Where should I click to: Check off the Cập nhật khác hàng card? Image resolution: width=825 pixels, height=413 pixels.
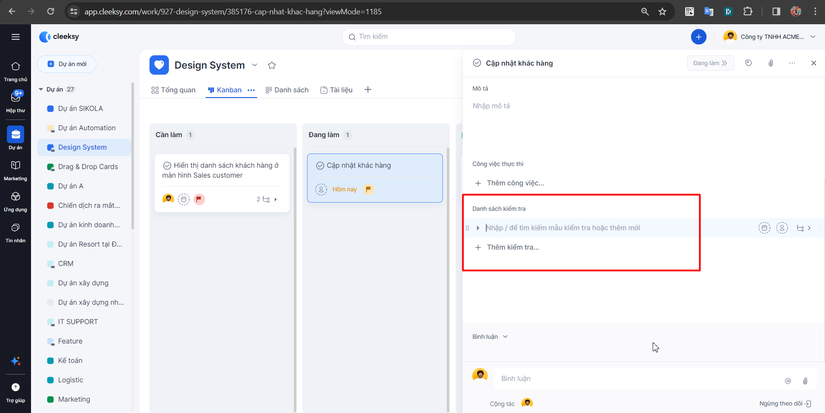pos(320,166)
